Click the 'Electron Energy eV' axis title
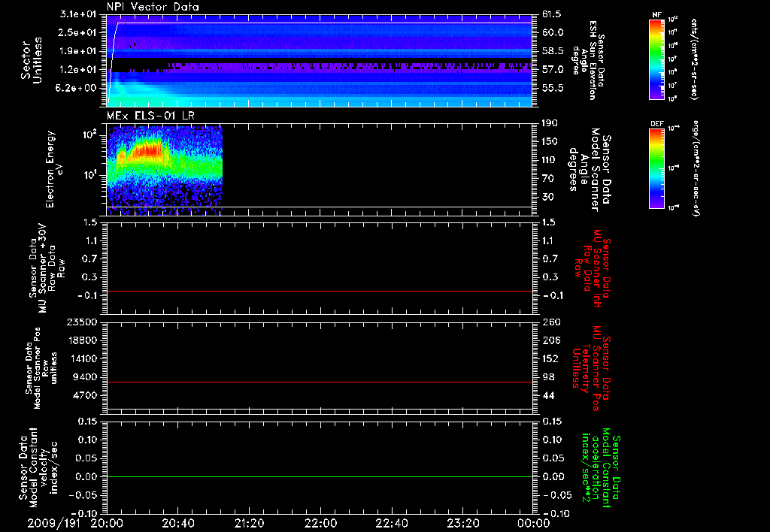The height and width of the screenshot is (532, 770). click(x=54, y=169)
